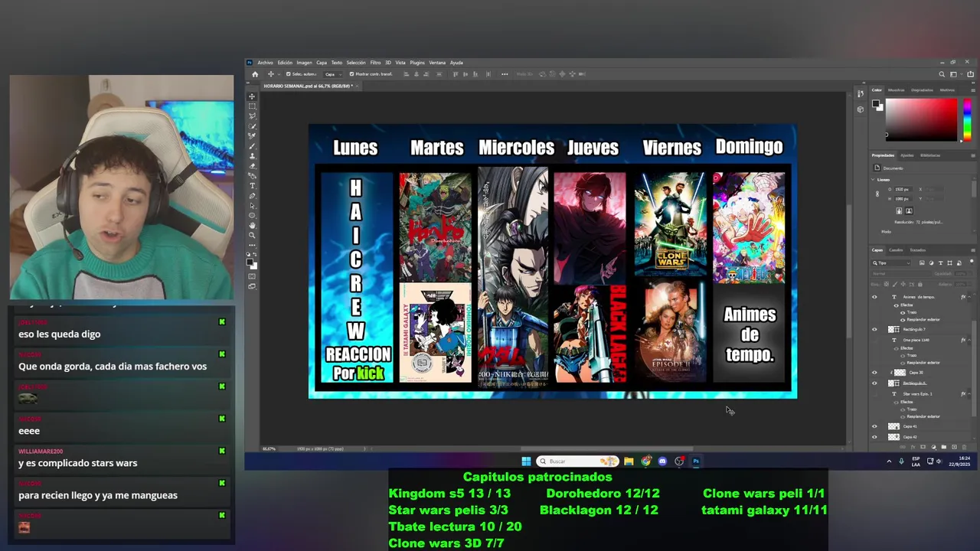Click the delete layer trash icon

(x=964, y=447)
